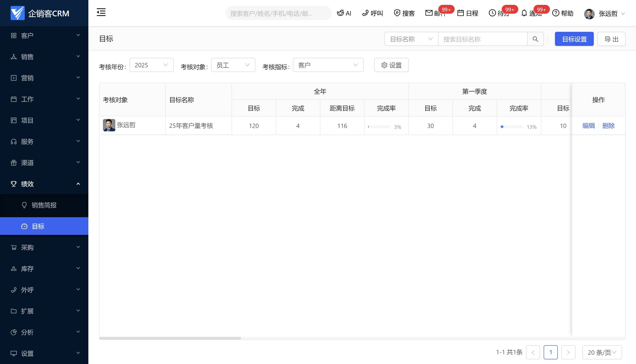Open 销售简报 in the sidebar

coord(44,205)
